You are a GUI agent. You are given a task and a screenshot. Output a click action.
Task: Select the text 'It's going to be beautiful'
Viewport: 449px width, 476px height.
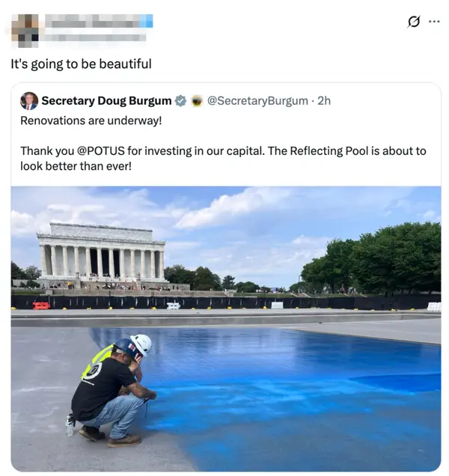coord(81,64)
